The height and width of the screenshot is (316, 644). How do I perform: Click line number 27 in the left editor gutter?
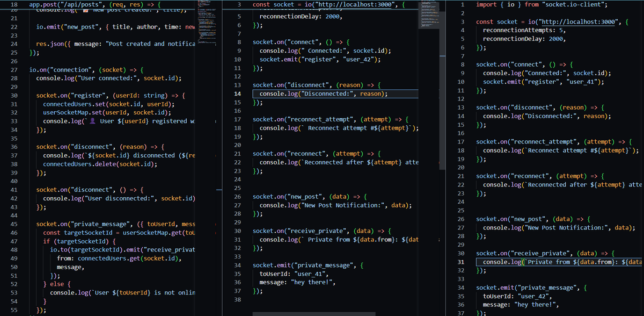[x=14, y=70]
